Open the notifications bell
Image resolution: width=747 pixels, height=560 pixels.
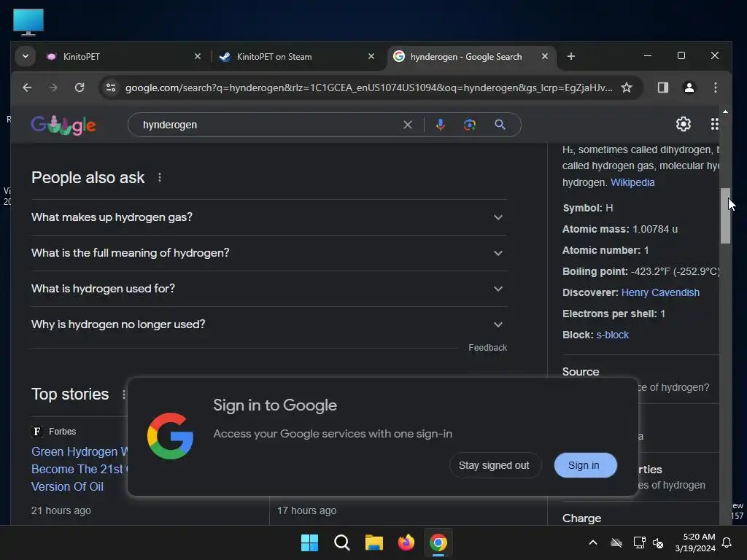pyautogui.click(x=727, y=542)
